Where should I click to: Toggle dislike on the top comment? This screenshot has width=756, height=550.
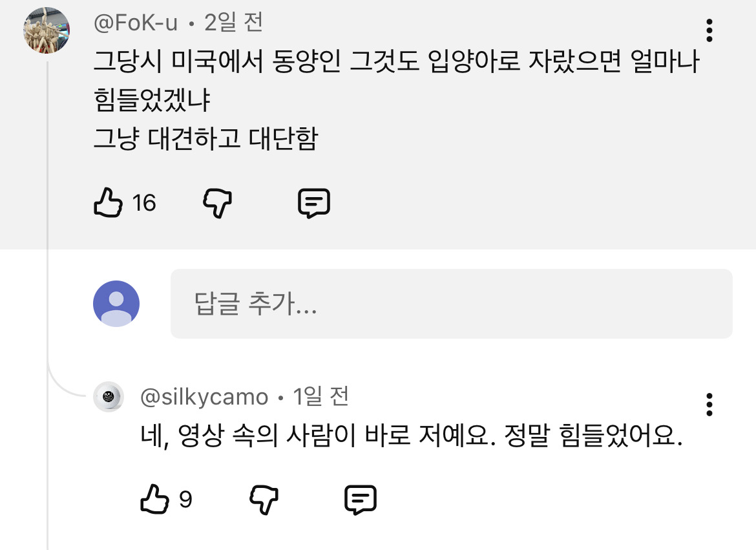(x=218, y=202)
